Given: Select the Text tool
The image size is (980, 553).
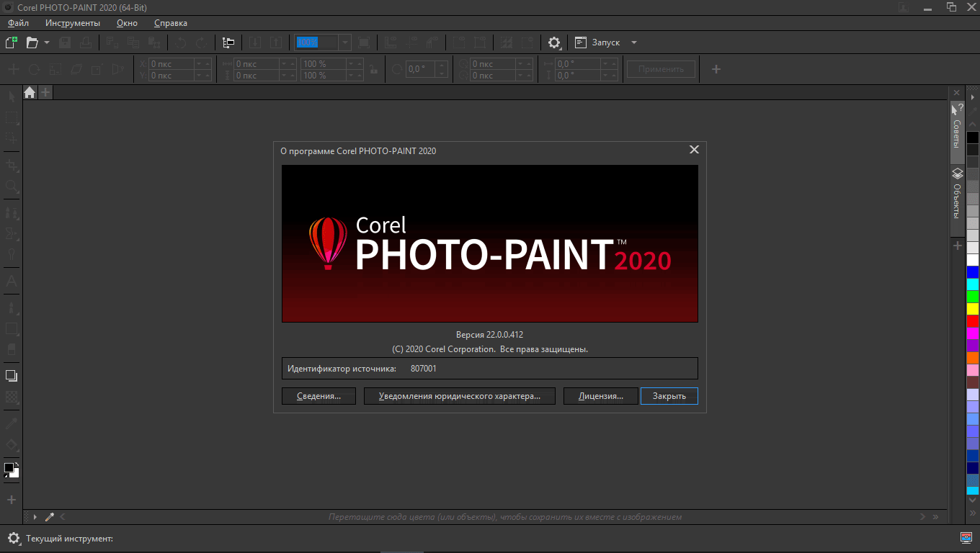Looking at the screenshot, I should pyautogui.click(x=12, y=281).
